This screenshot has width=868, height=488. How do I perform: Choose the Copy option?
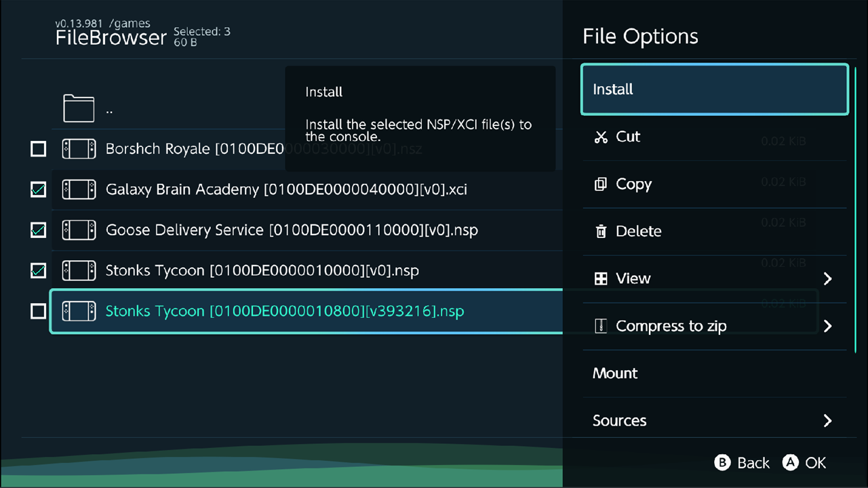click(x=715, y=184)
